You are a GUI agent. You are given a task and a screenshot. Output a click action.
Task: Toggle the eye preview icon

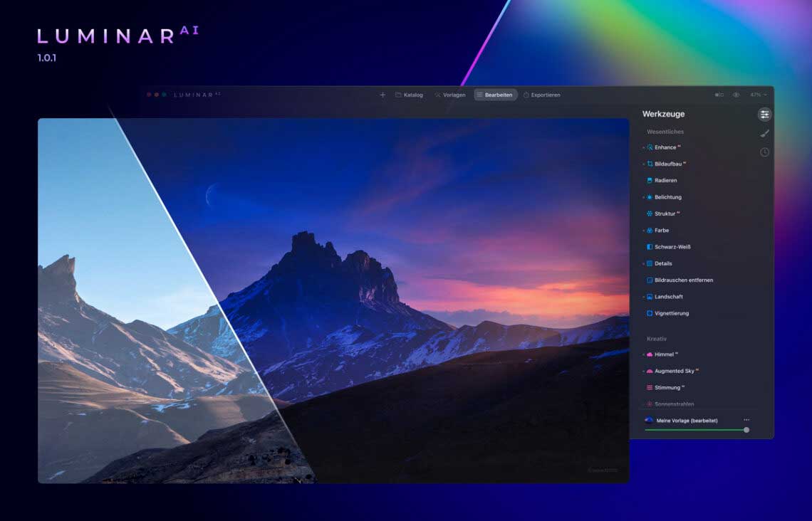pos(736,95)
